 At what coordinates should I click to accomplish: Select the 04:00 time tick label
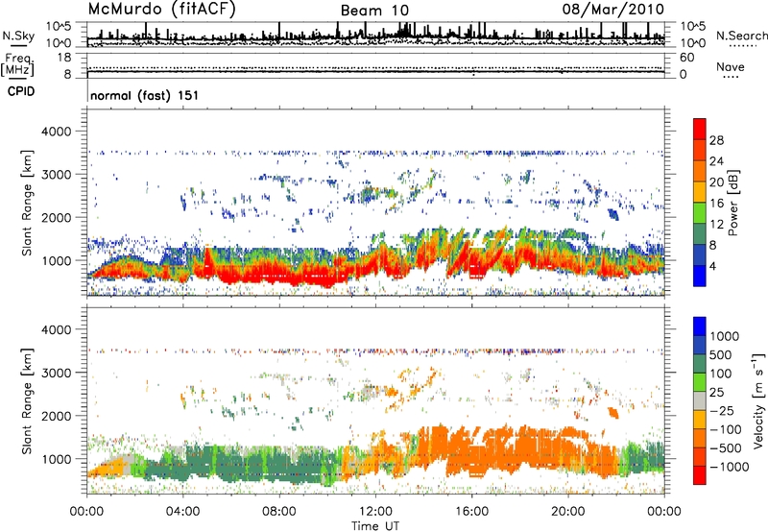tap(183, 512)
